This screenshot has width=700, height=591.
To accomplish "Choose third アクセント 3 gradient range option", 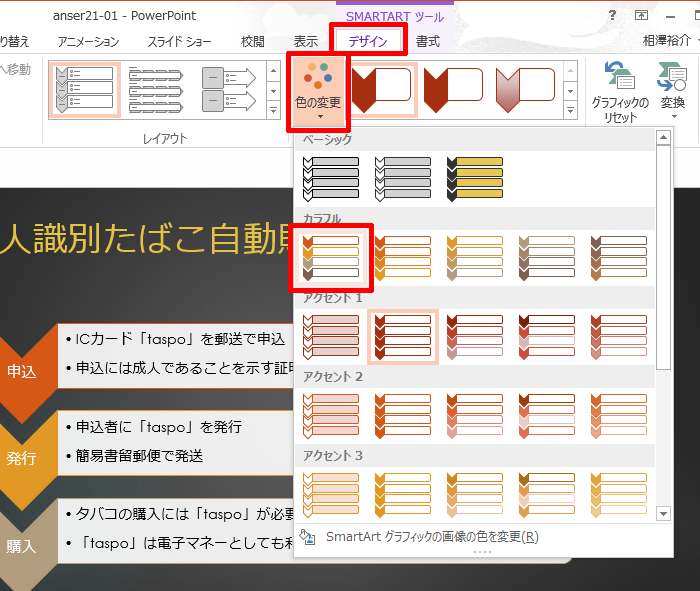I will pyautogui.click(x=475, y=495).
